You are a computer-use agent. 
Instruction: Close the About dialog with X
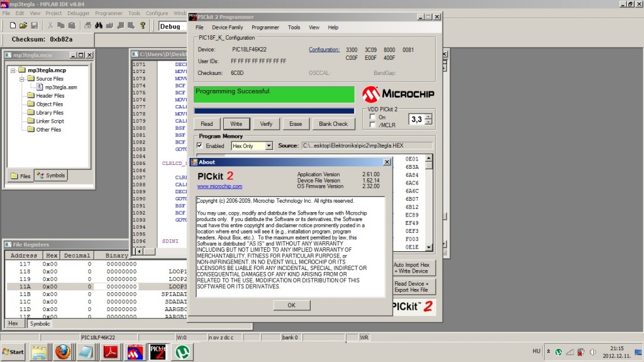tap(387, 162)
